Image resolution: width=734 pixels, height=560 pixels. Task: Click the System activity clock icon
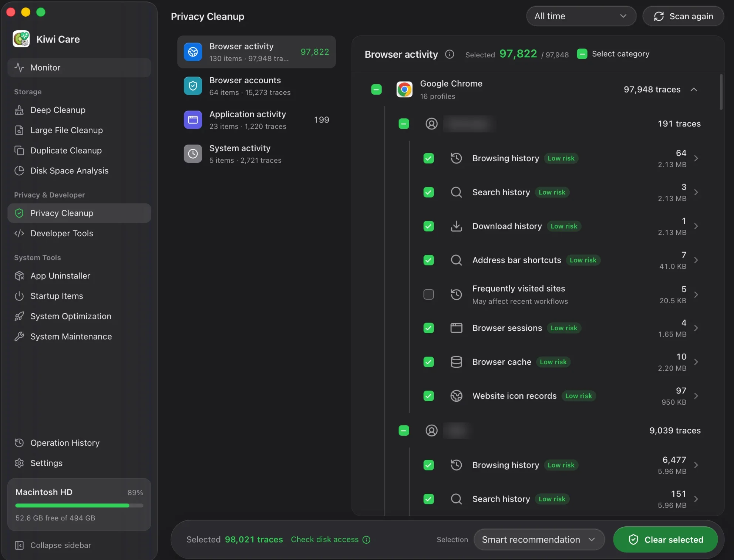(193, 154)
